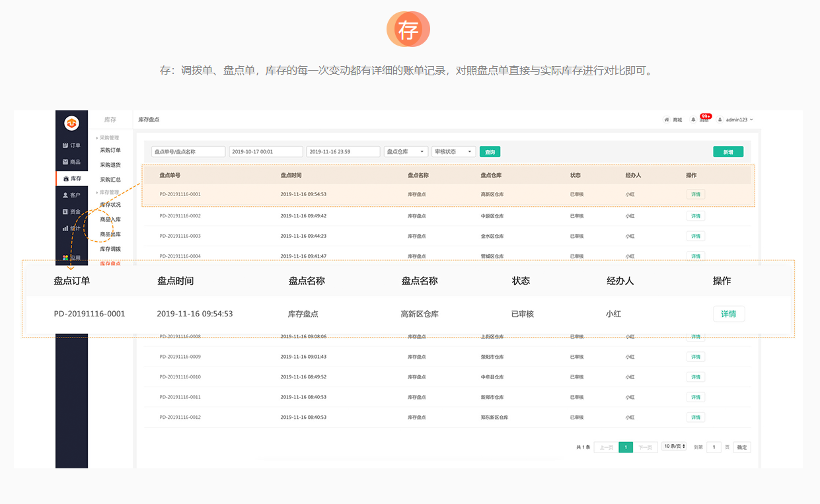Click the orange app logo in sidebar
Viewport: 820px width, 504px height.
[x=71, y=123]
